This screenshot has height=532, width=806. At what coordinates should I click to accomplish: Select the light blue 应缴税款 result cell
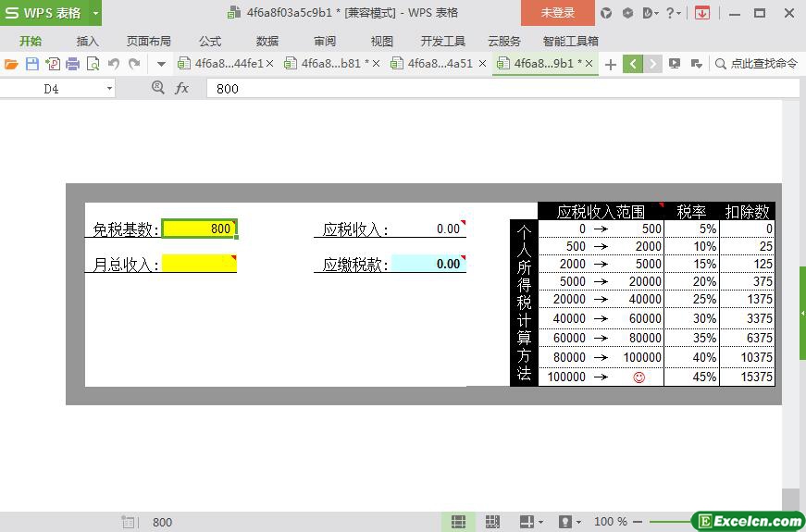(428, 263)
